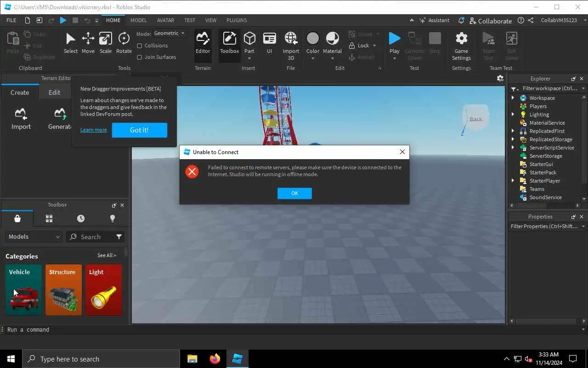
Task: Open the UI insert tool
Action: point(270,43)
